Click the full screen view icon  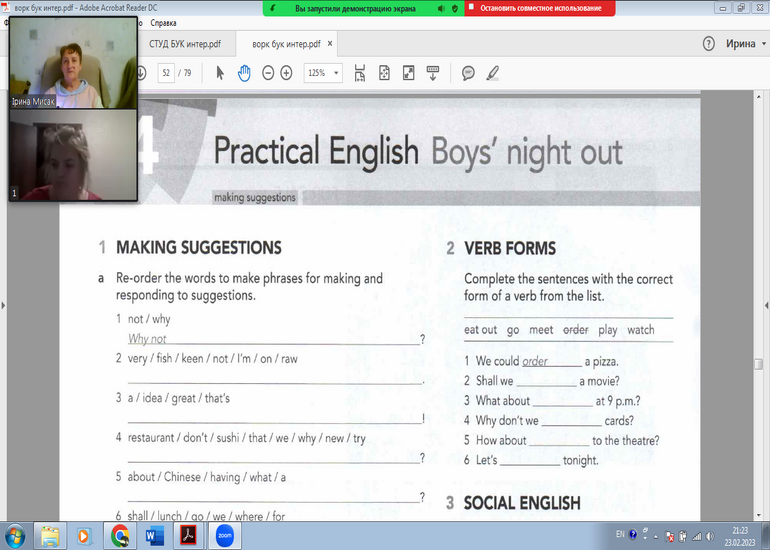click(x=409, y=73)
